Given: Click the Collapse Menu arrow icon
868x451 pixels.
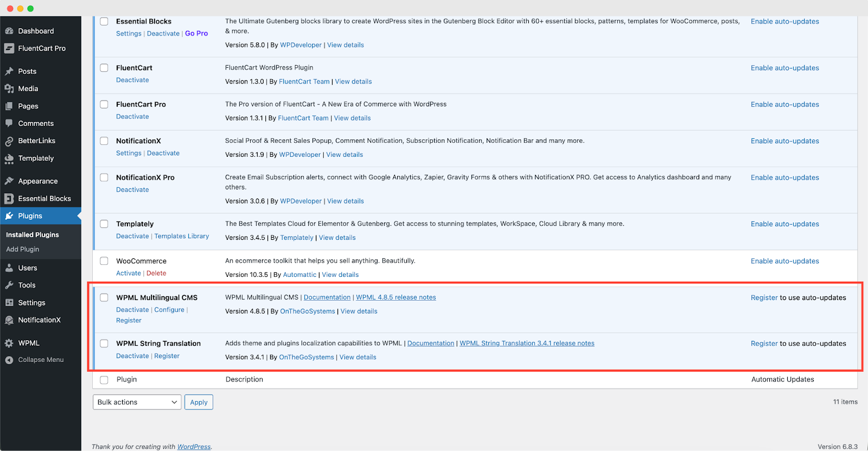Looking at the screenshot, I should 9,360.
